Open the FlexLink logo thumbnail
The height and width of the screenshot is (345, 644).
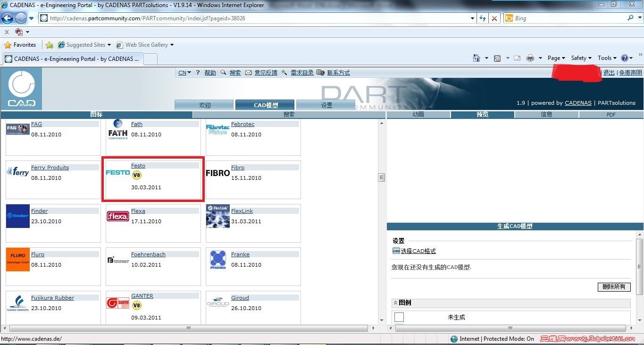click(x=218, y=216)
